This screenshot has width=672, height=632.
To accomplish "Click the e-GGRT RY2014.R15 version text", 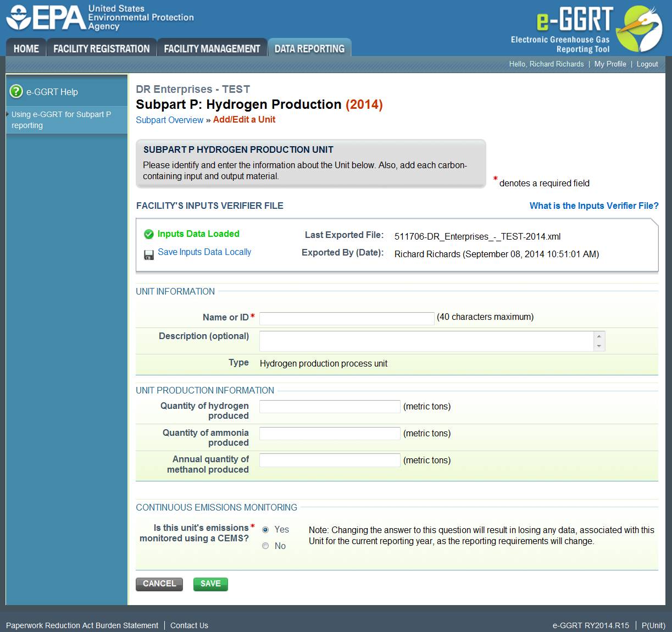I will [x=591, y=625].
